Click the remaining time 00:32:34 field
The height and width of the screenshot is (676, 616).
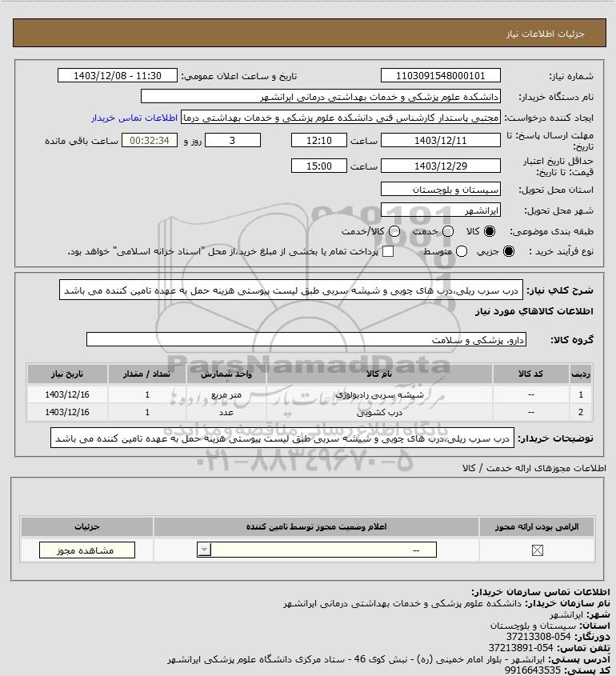150,140
